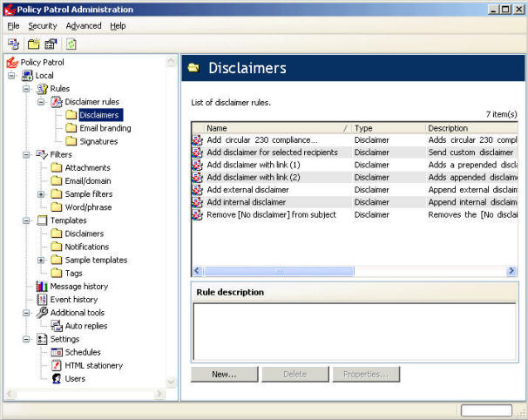Select the Local computer icon in tree
The height and width of the screenshot is (420, 528).
[27, 76]
